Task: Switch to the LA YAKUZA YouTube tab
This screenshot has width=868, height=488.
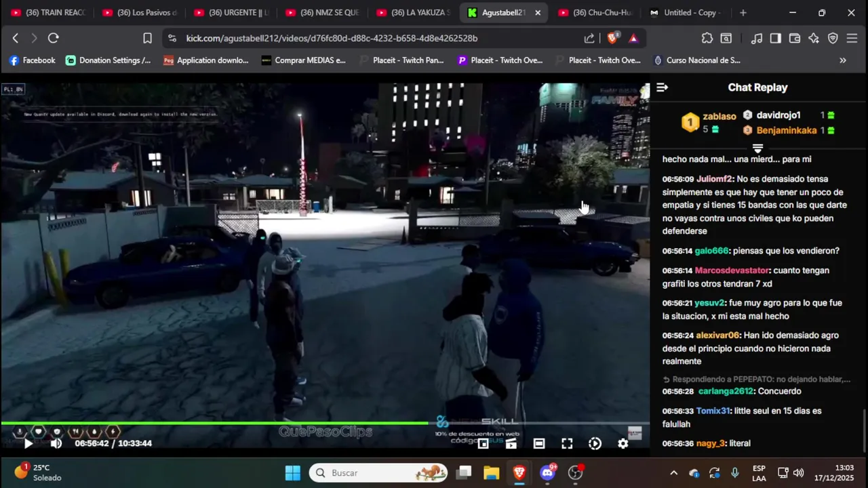Action: 414,13
